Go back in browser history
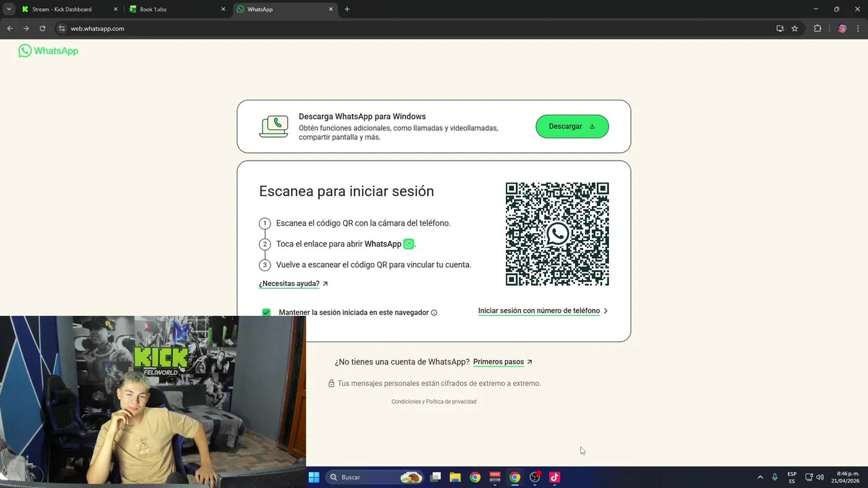Screen dimensions: 868x488 (x=9, y=28)
